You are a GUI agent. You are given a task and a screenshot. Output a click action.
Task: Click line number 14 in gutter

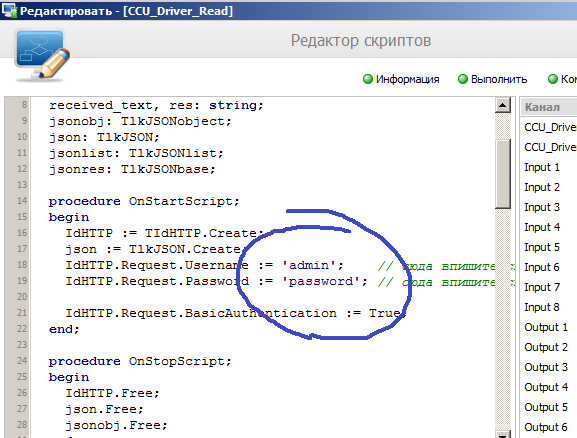click(x=22, y=201)
